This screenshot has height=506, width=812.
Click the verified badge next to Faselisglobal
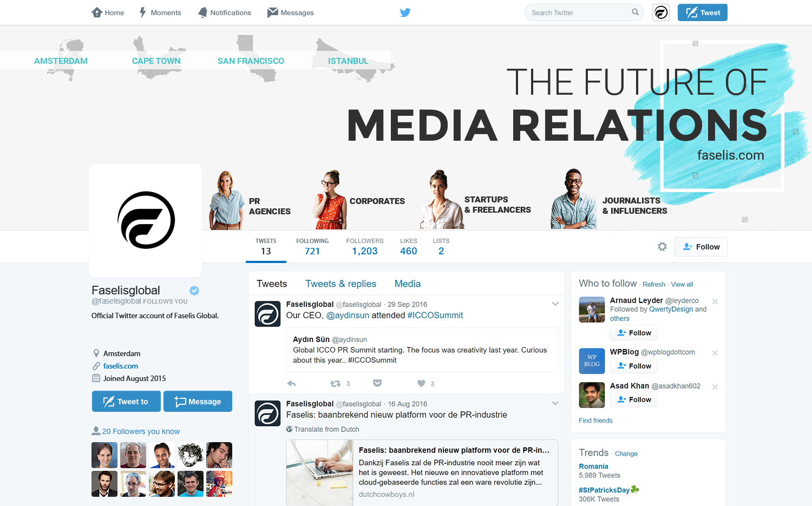[x=194, y=291]
